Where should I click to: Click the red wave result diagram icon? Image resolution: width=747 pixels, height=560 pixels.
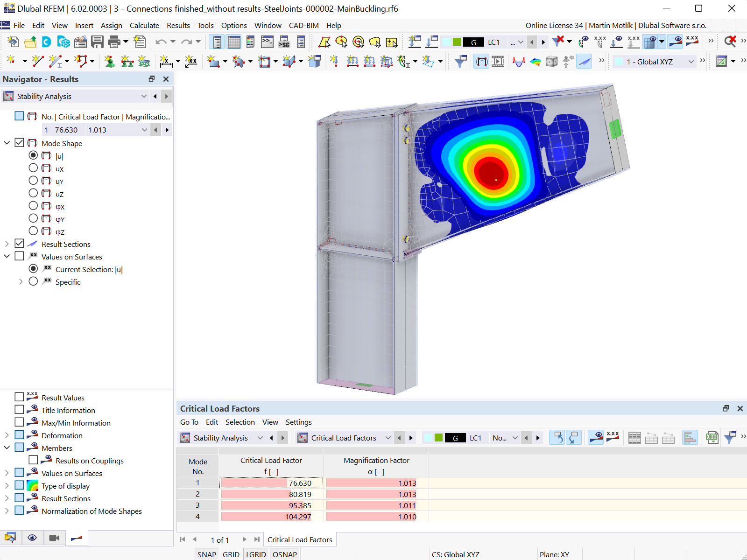point(519,62)
